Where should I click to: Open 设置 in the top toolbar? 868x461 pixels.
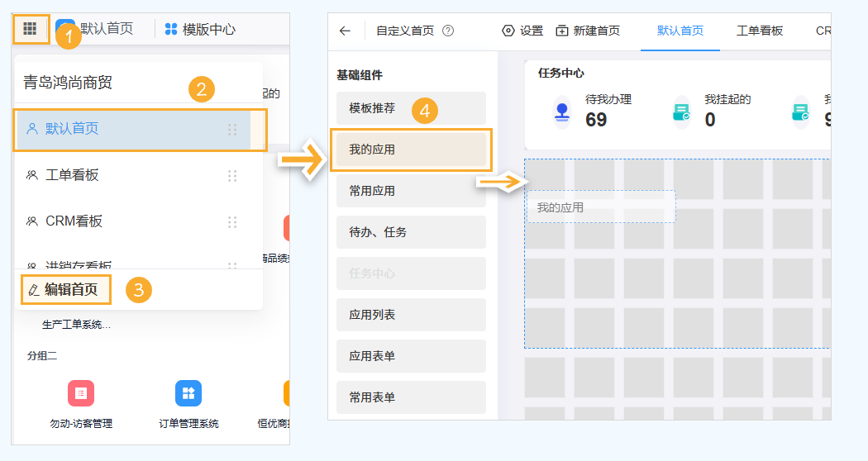pos(522,31)
